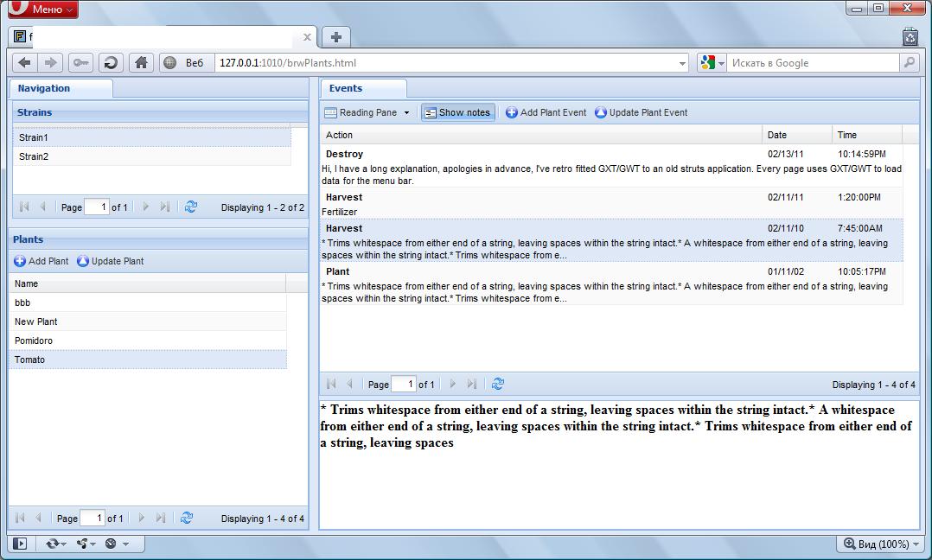
Task: Open the Opera Меню menu
Action: [41, 10]
